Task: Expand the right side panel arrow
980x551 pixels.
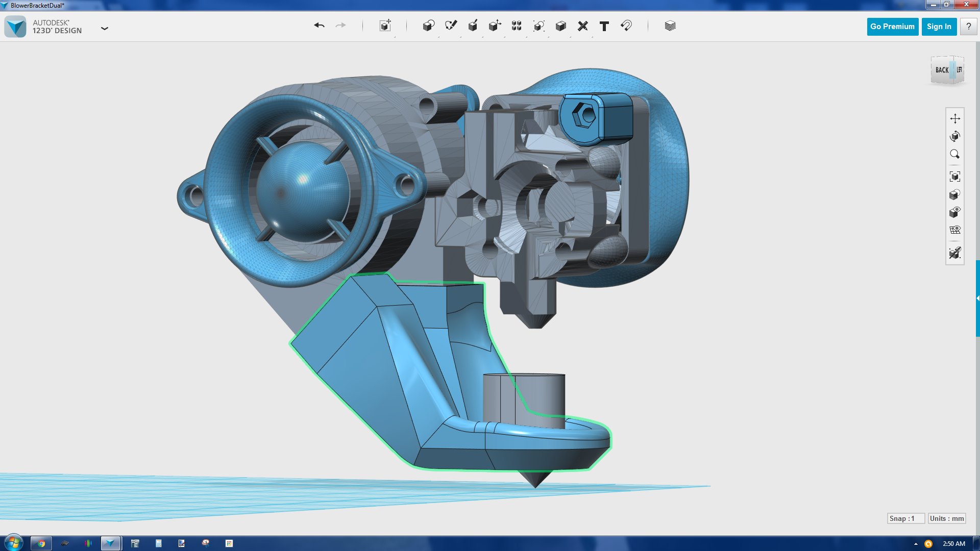Action: pos(977,298)
